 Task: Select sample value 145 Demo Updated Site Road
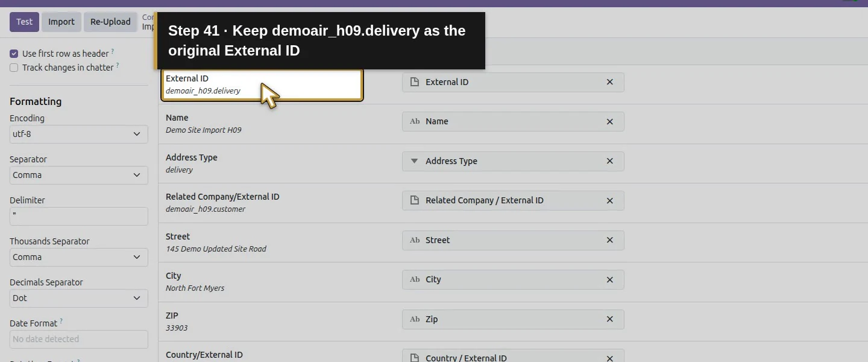216,249
